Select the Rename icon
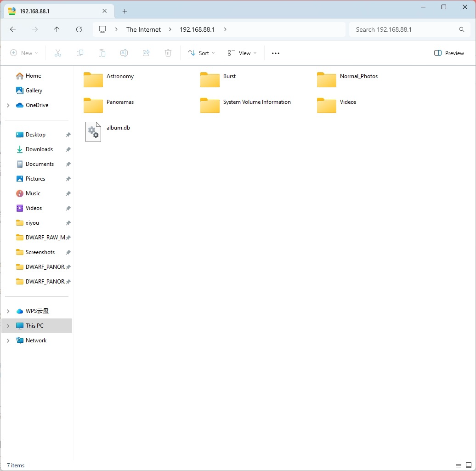 click(124, 53)
